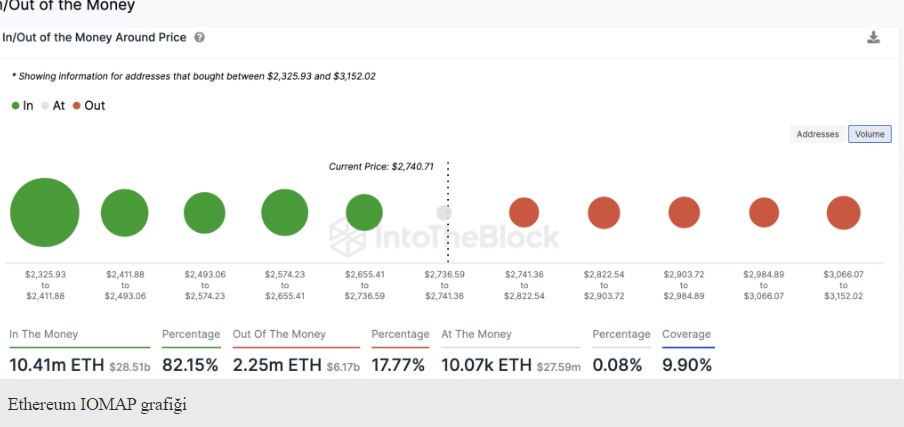
Task: Click the Out Of The Money heading
Action: [279, 334]
